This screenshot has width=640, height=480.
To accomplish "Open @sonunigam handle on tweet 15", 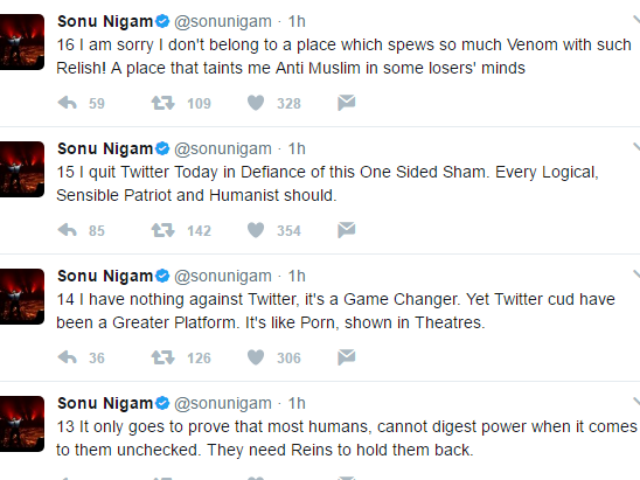I will 223,149.
